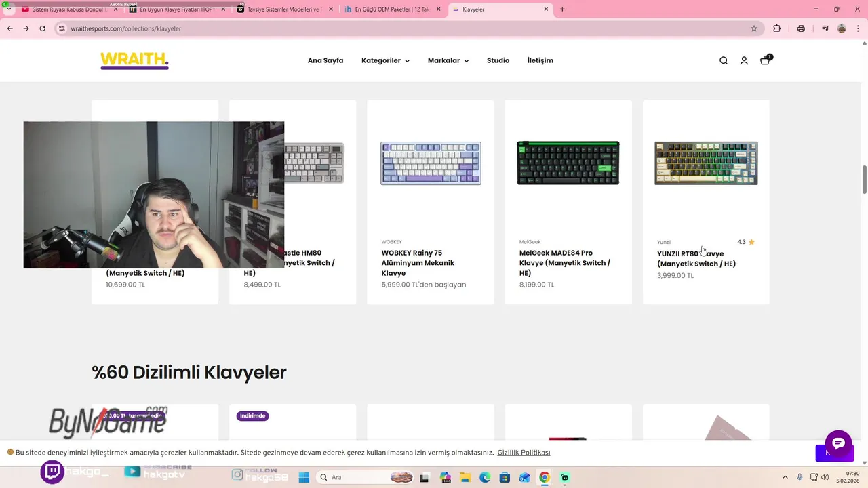Open Outlook from taskbar
Viewport: 868px width, 488px height.
[524, 477]
